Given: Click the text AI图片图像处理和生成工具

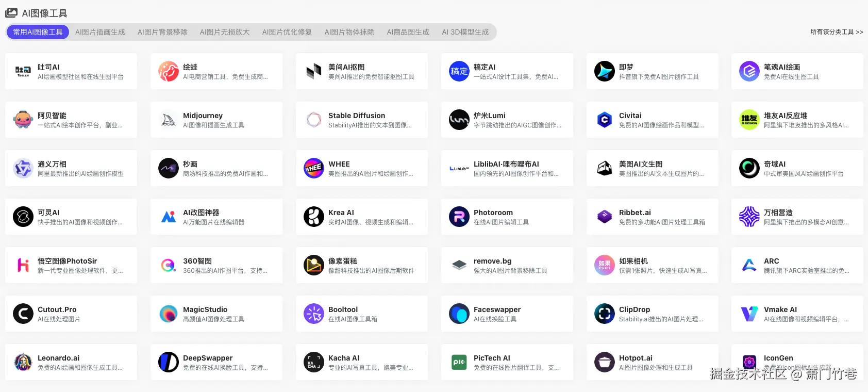Looking at the screenshot, I should 656,368.
